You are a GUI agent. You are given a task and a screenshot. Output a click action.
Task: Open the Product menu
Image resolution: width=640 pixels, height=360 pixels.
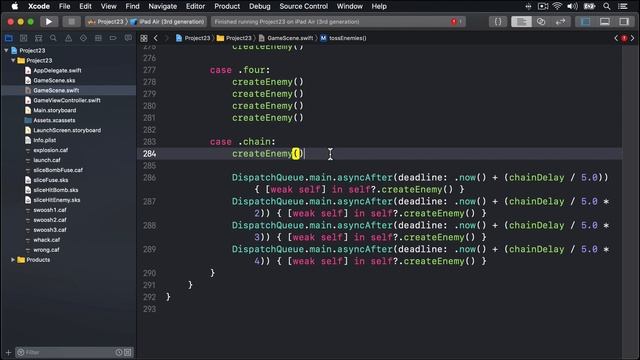(227, 6)
